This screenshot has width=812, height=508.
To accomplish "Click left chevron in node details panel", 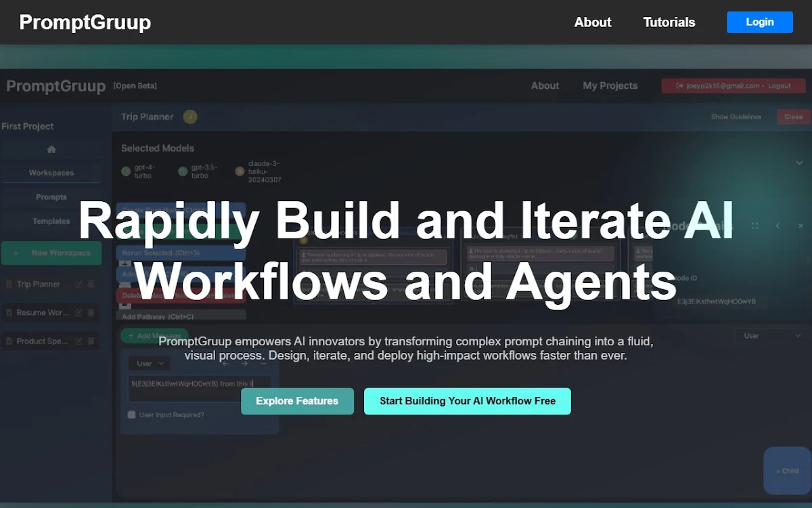I will 778,226.
